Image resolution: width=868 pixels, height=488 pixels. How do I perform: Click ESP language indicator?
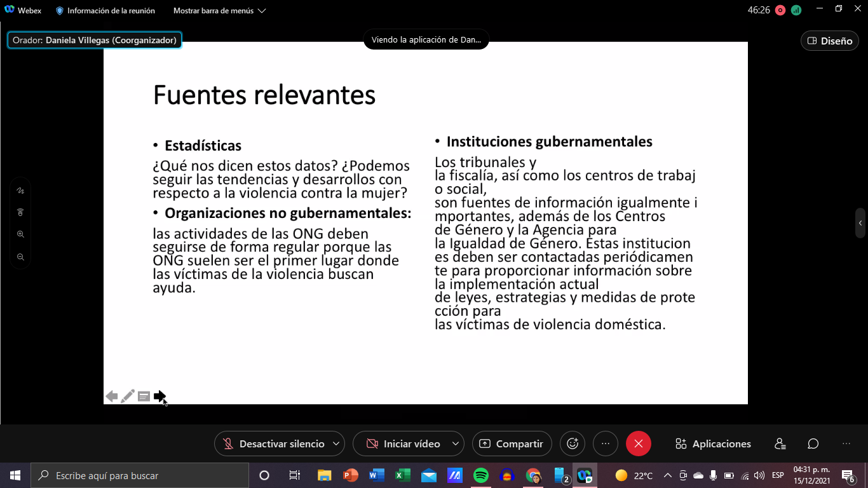[x=778, y=475]
